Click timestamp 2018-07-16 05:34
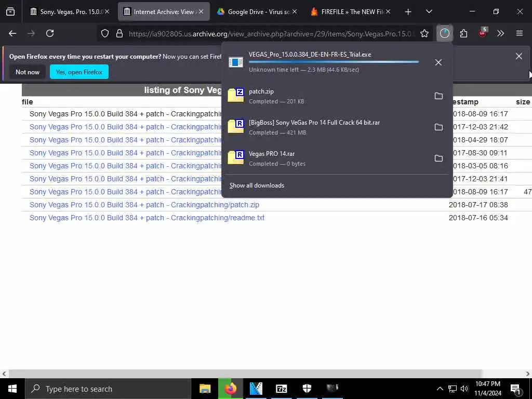532x399 pixels. tap(478, 218)
